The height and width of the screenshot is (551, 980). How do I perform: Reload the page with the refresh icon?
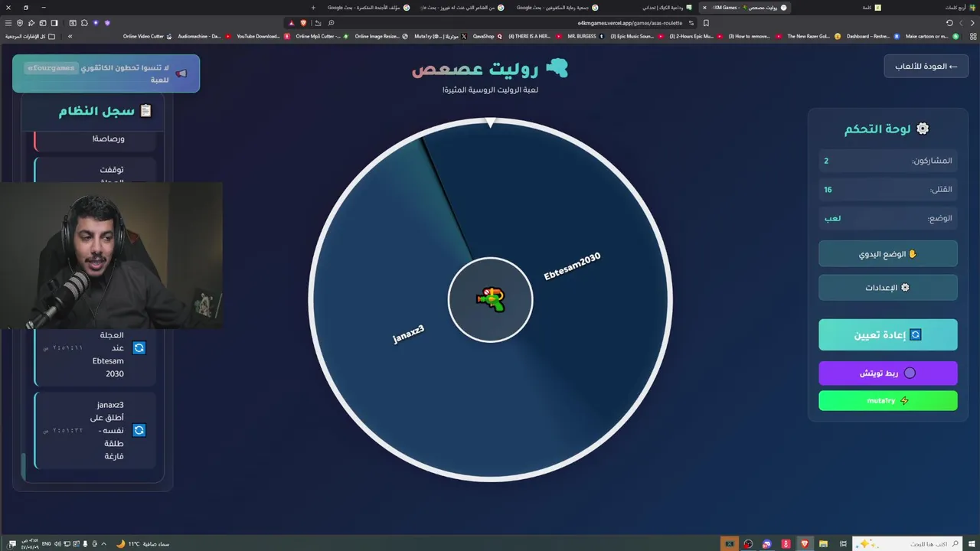[949, 23]
